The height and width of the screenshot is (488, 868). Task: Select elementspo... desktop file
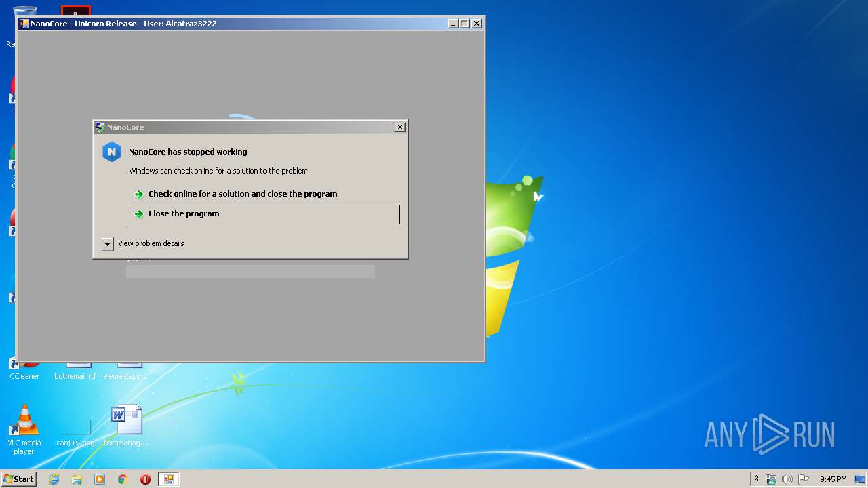tap(125, 371)
